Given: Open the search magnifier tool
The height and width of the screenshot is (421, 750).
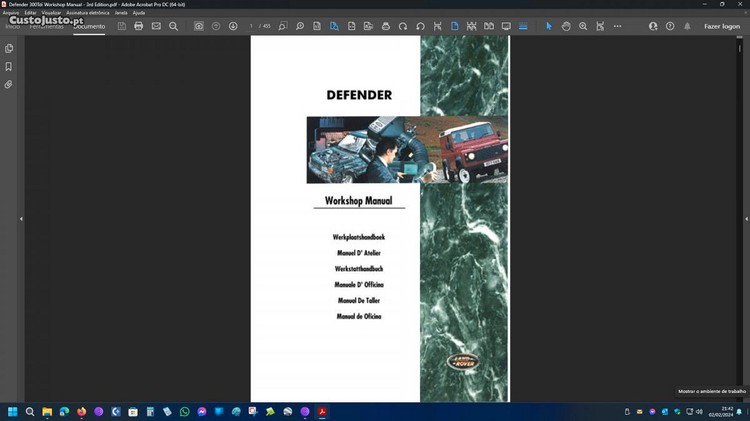Looking at the screenshot, I should (x=173, y=26).
